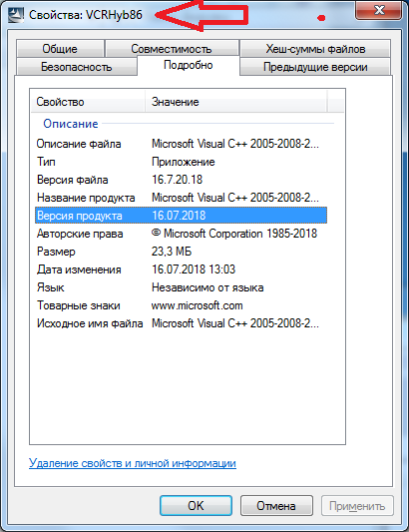409x532 pixels.
Task: Select the Описание файла row
Action: 182,144
